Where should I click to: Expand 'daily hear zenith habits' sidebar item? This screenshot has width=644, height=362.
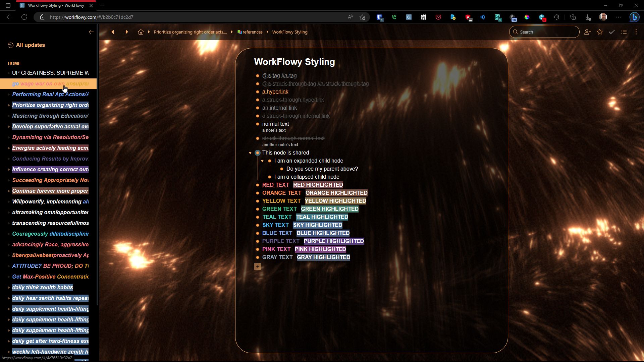coord(9,298)
